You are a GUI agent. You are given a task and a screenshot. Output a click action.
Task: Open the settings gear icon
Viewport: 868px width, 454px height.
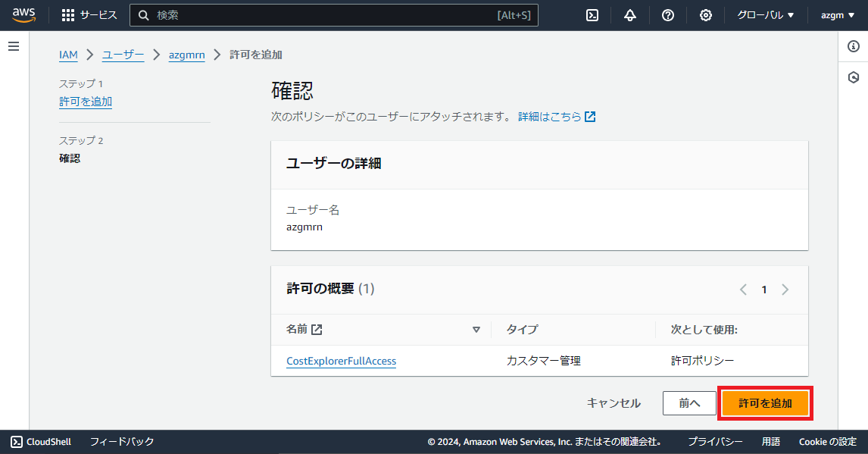click(x=705, y=15)
